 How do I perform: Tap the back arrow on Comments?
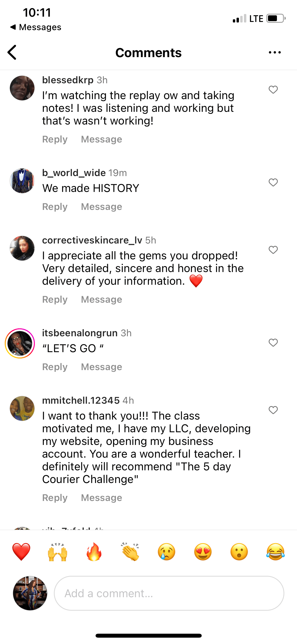click(12, 52)
